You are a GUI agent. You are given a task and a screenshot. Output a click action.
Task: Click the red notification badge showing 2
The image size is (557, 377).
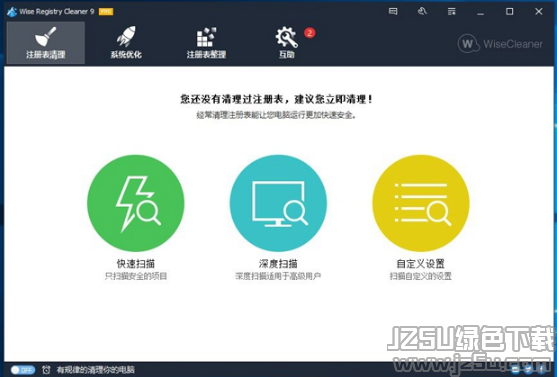pos(309,33)
